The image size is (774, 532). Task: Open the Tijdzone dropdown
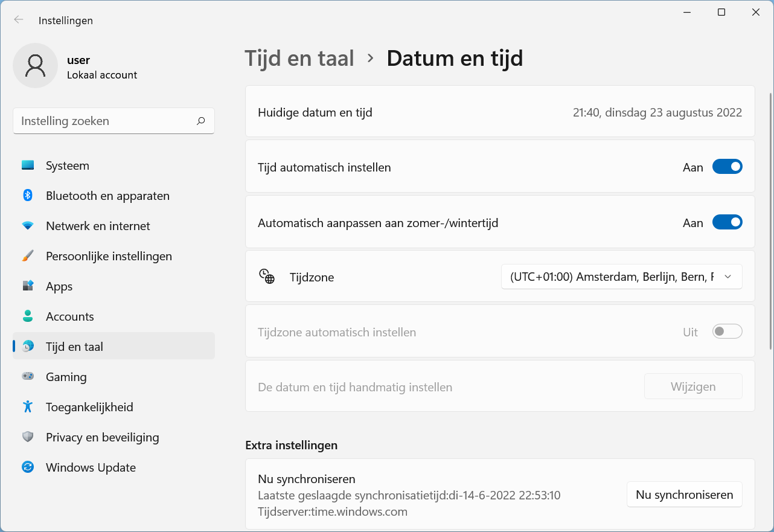point(621,277)
